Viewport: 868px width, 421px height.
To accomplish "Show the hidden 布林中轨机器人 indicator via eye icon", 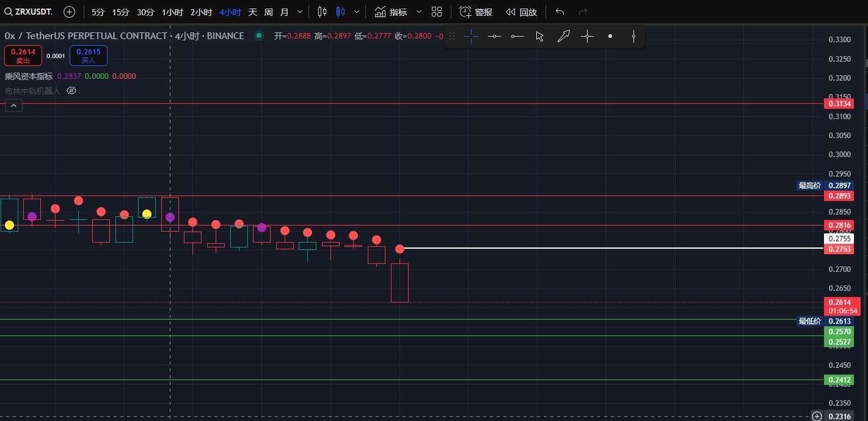I will pyautogui.click(x=71, y=90).
